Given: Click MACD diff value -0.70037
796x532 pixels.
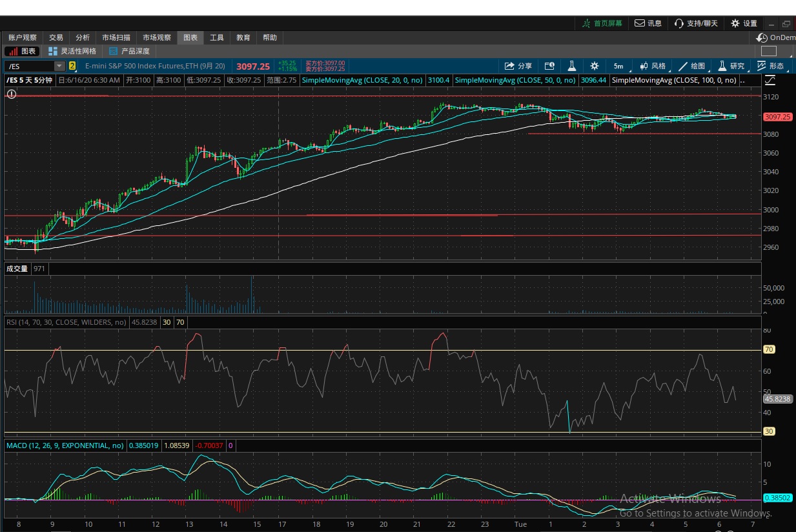Looking at the screenshot, I should 209,445.
